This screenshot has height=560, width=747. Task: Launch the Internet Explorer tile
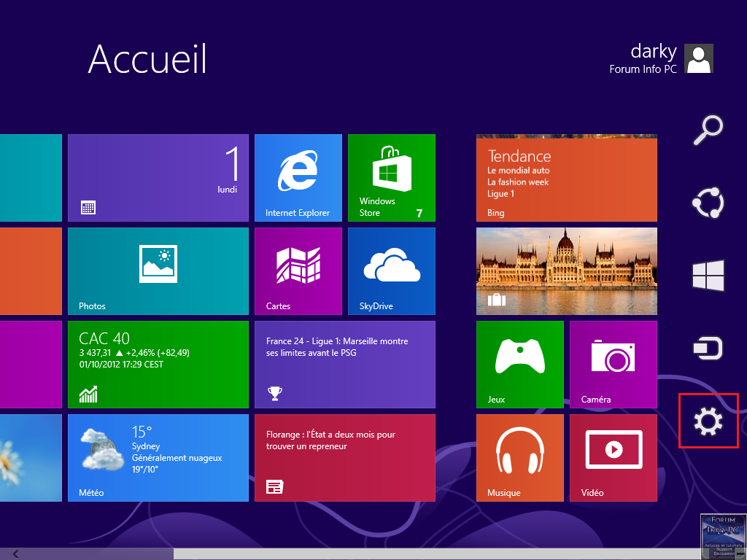click(298, 178)
